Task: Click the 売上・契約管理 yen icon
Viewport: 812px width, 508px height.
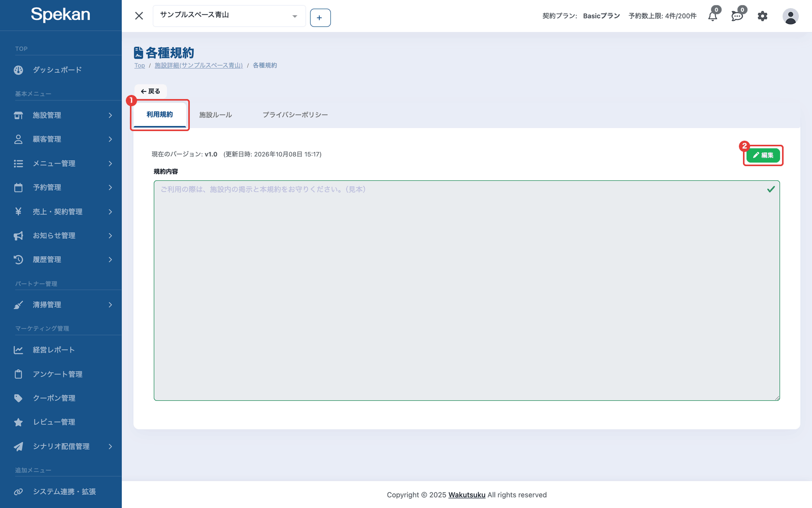Action: [x=18, y=211]
